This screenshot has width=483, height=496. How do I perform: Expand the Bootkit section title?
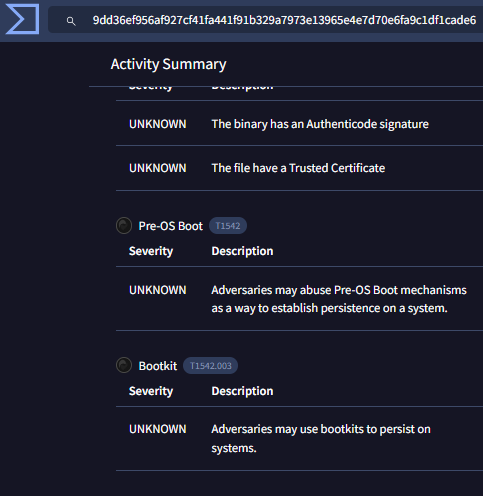click(x=158, y=366)
